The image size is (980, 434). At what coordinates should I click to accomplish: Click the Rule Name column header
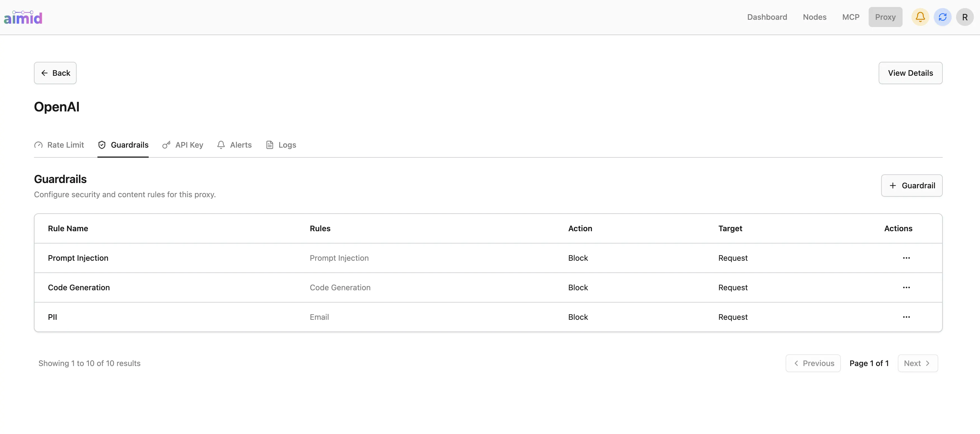tap(68, 228)
